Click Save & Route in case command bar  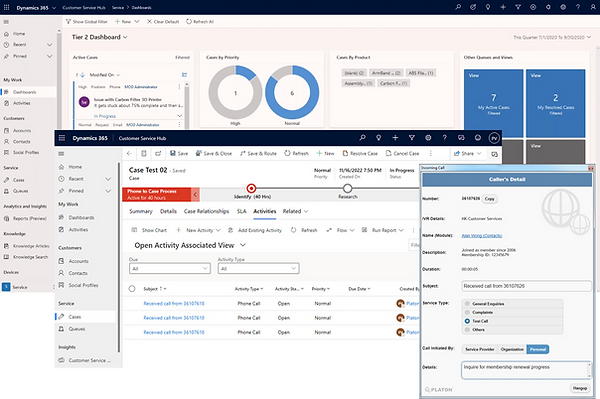point(258,153)
